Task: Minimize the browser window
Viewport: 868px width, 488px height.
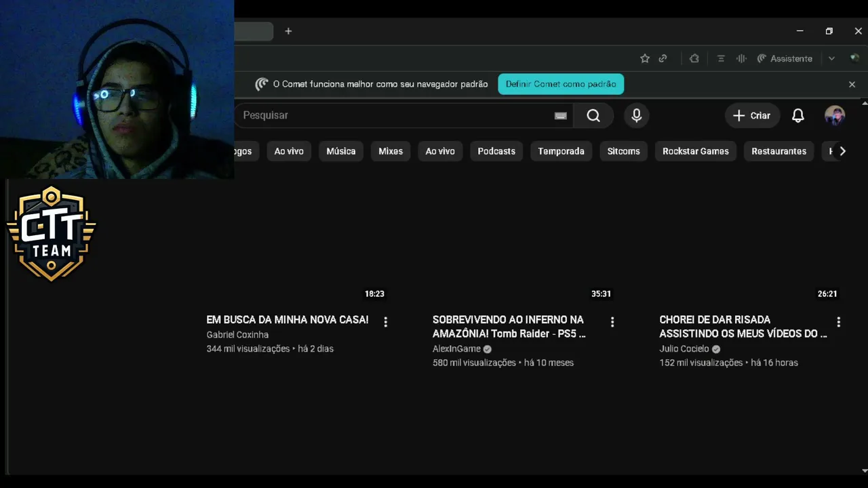Action: [800, 31]
